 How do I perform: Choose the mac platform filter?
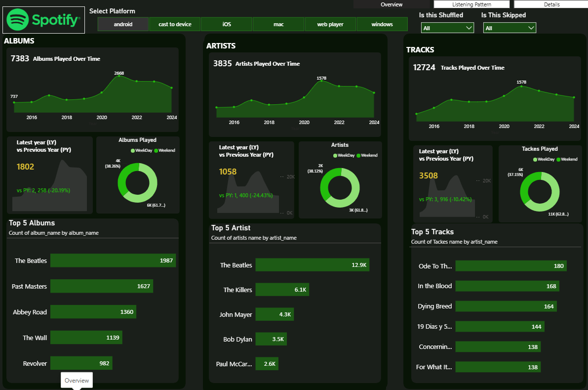(x=278, y=24)
